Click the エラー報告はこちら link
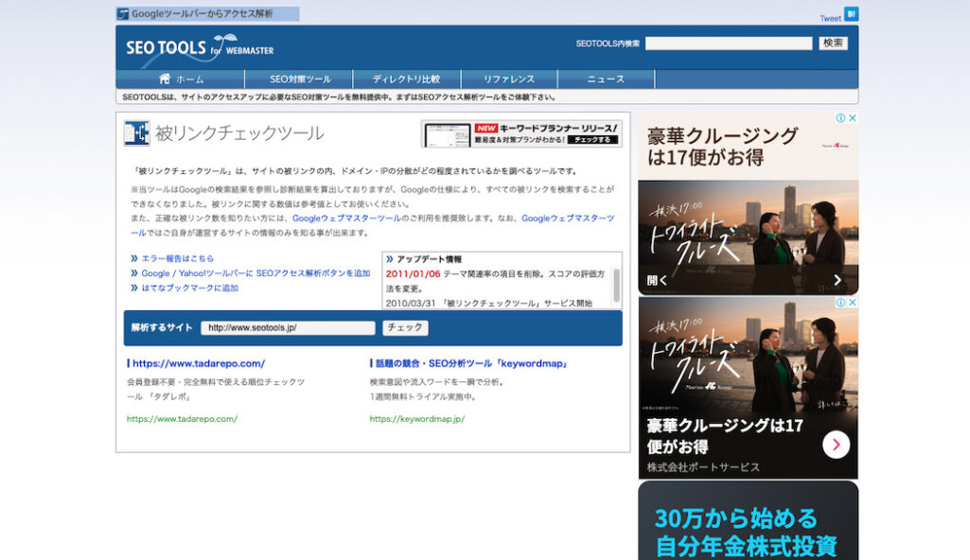Screen dimensions: 970x560 click(x=177, y=258)
